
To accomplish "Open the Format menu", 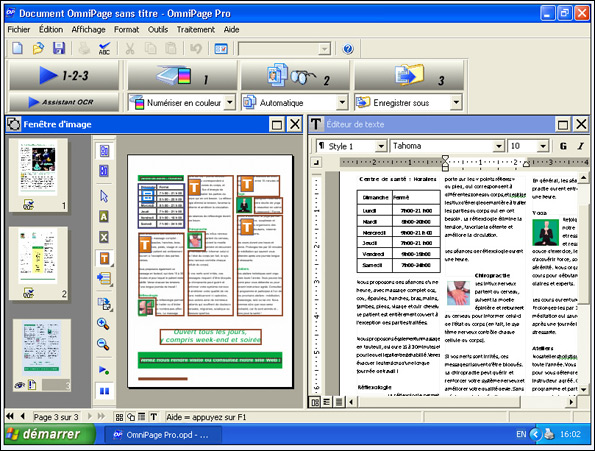I will tap(126, 30).
